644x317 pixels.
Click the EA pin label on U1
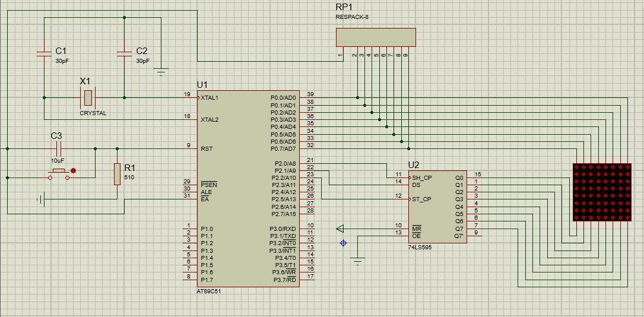pyautogui.click(x=204, y=199)
